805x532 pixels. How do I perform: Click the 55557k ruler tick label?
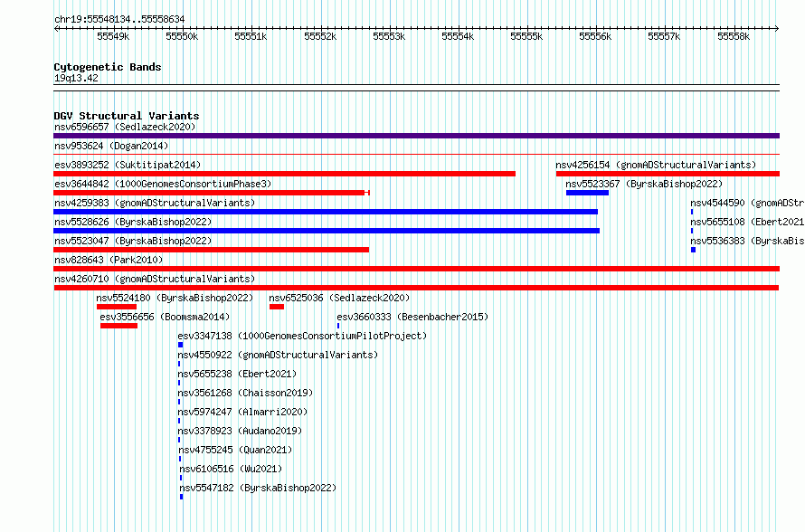click(664, 36)
